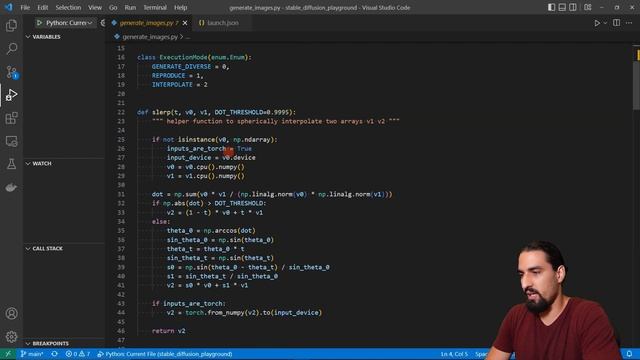Switch to launch.json tab
The width and height of the screenshot is (640, 360).
pyautogui.click(x=223, y=23)
